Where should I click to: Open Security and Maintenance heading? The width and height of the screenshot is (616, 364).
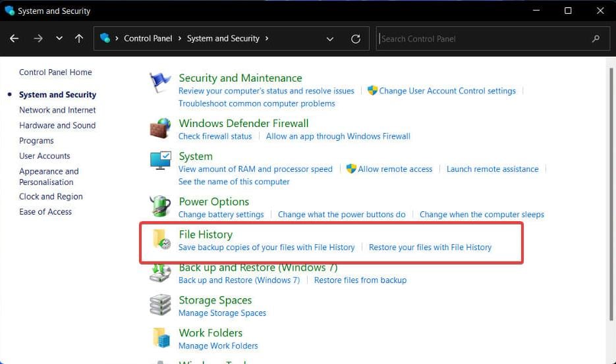[x=240, y=78]
